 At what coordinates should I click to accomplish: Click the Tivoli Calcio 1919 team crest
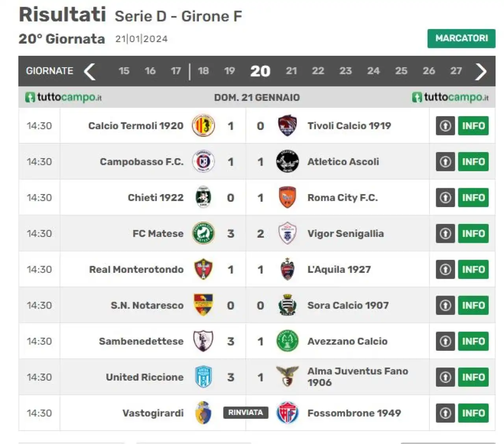tap(287, 126)
